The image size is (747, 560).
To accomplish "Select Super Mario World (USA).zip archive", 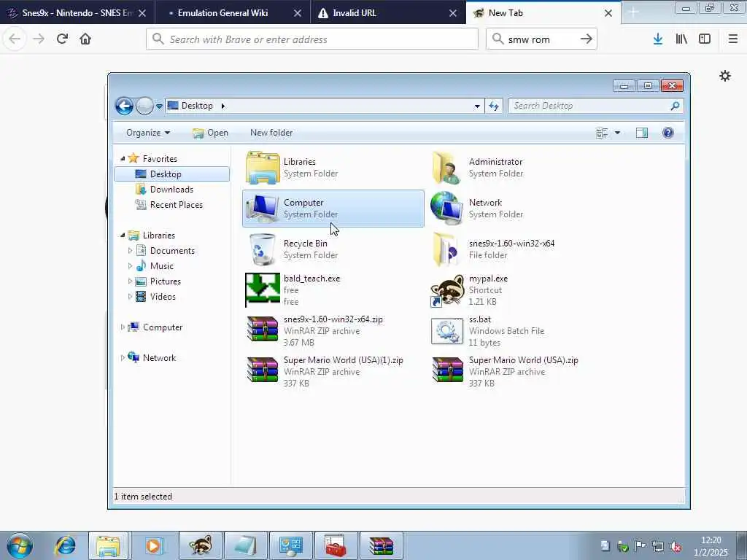I will (x=505, y=371).
